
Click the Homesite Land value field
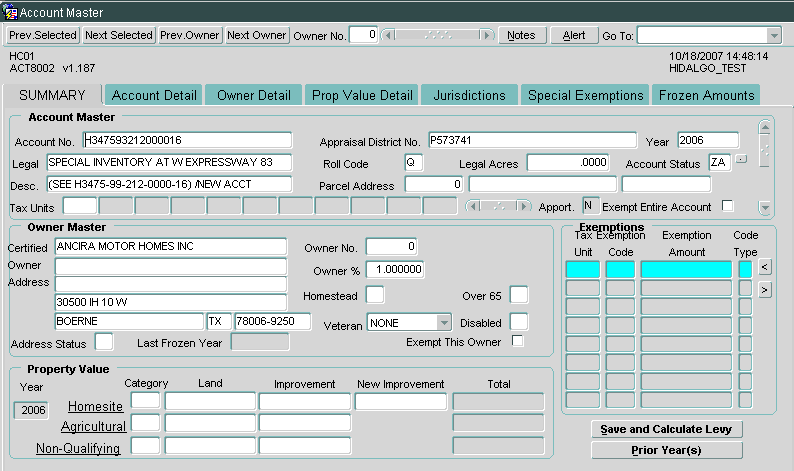click(x=210, y=402)
